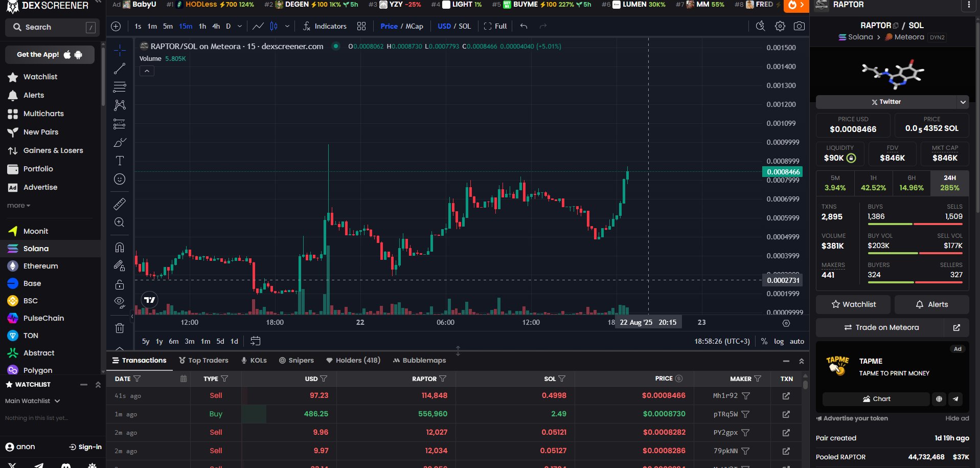Open the TAPME ad Telegram link
Image resolution: width=980 pixels, height=468 pixels.
955,399
